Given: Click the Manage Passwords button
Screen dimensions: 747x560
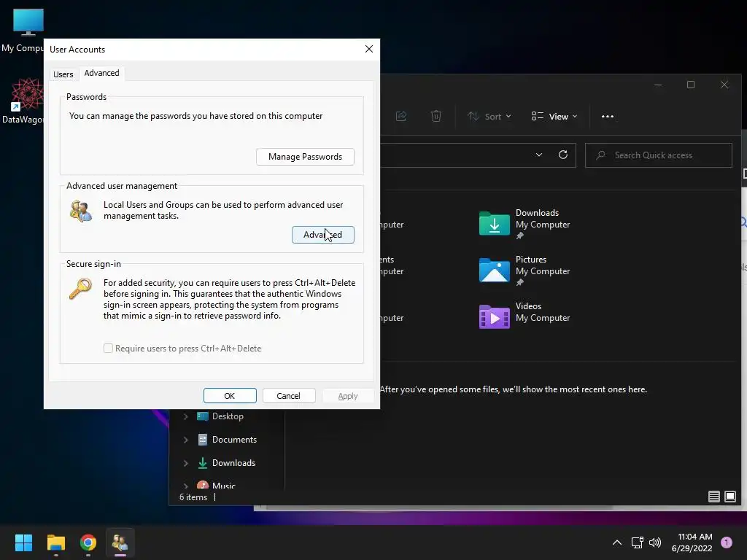Looking at the screenshot, I should click(305, 157).
